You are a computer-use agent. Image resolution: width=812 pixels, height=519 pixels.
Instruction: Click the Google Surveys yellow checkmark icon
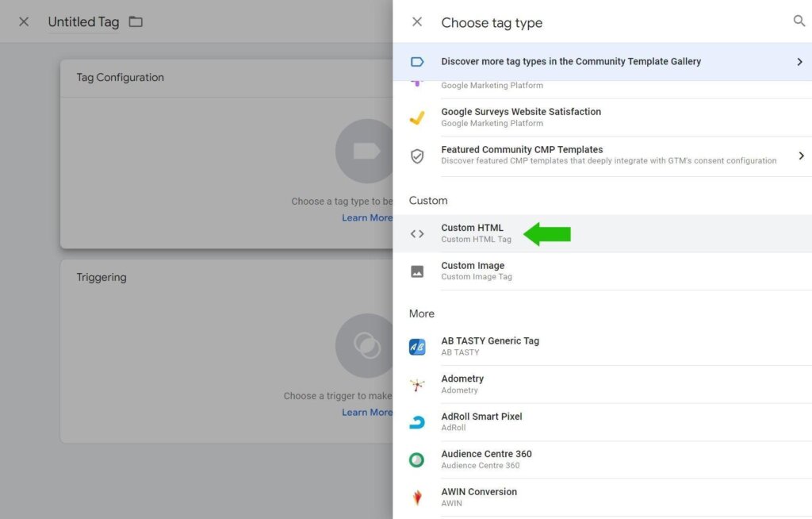(416, 117)
